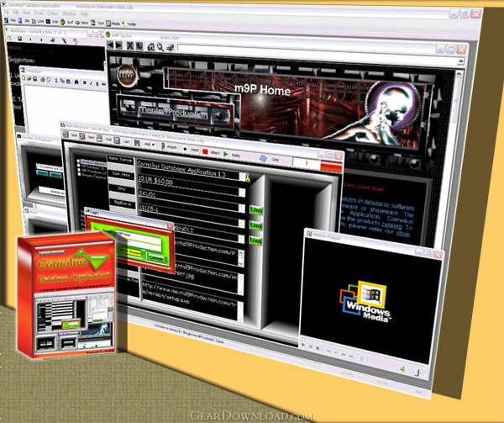
Task: Click Cancel in the Login dialog
Action: click(x=156, y=257)
